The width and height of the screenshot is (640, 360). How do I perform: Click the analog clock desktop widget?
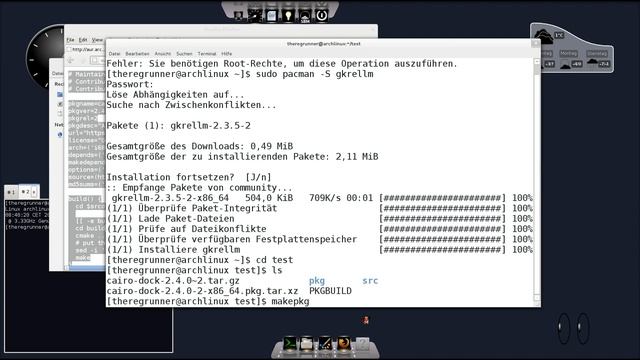click(46, 57)
